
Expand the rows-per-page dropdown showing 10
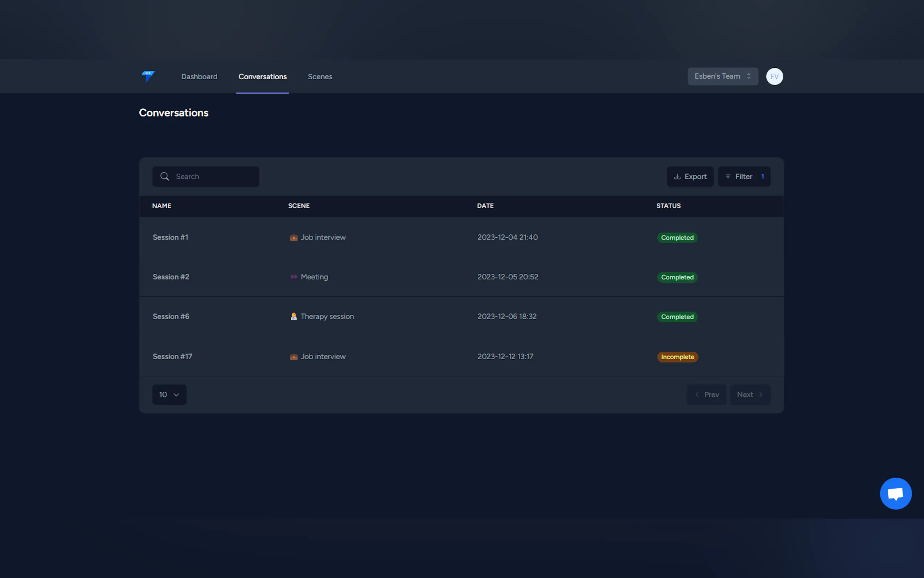point(169,394)
